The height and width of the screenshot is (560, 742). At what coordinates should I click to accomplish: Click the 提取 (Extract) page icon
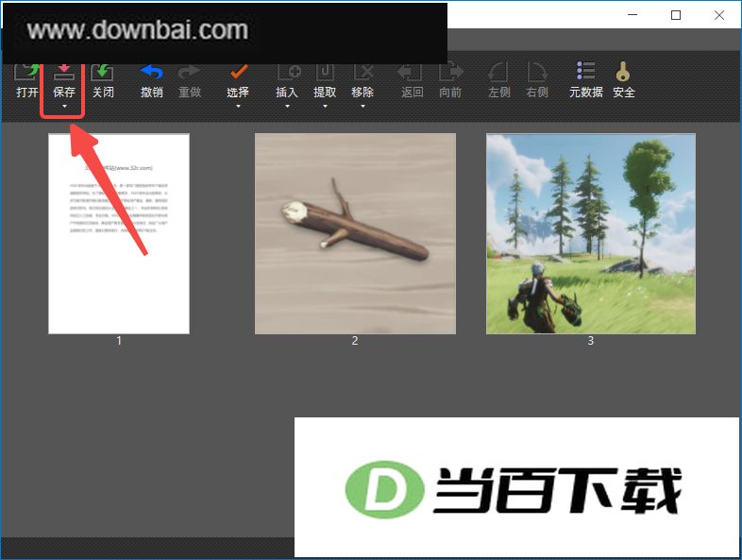tap(325, 73)
